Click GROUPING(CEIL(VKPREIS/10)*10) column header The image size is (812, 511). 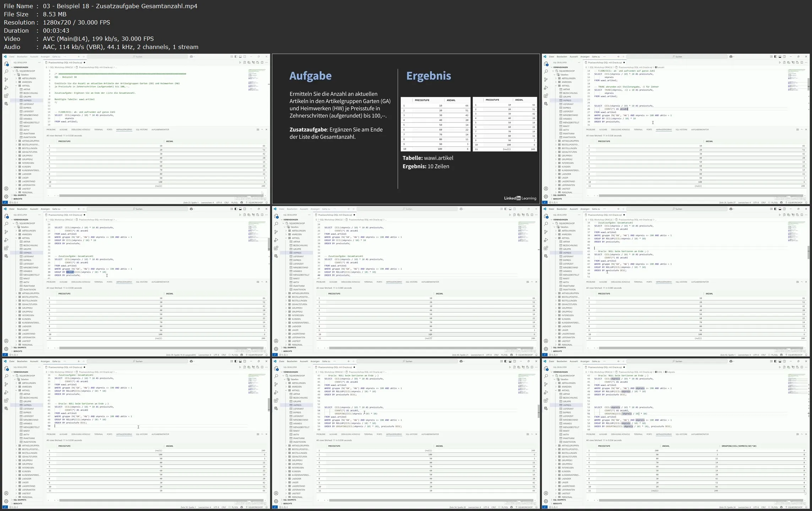pyautogui.click(x=739, y=446)
